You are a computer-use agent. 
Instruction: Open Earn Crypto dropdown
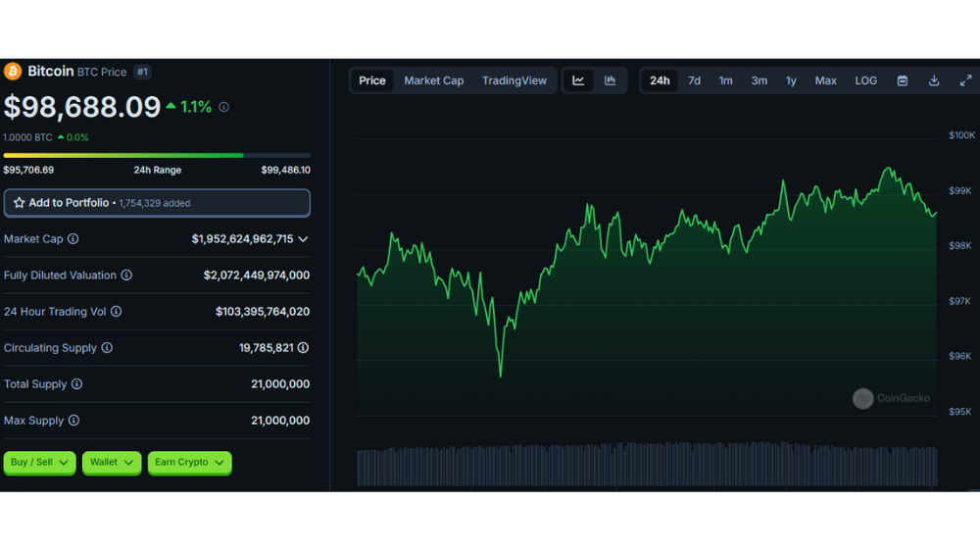(x=189, y=463)
